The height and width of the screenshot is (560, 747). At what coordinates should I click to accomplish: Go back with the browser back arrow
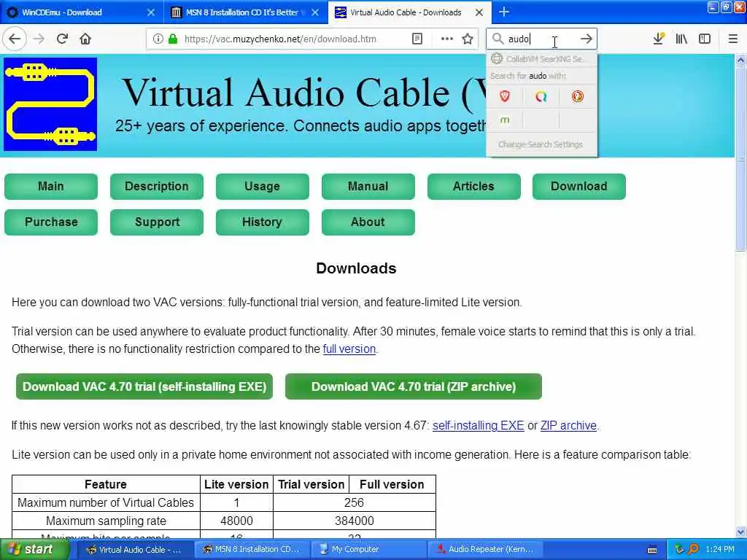pyautogui.click(x=15, y=39)
